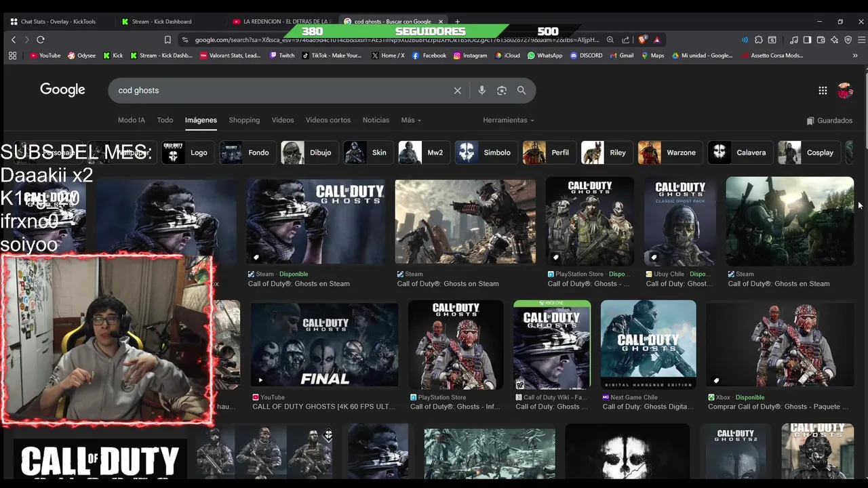868x488 pixels.
Task: Select the Fondo filter chip
Action: coord(247,152)
